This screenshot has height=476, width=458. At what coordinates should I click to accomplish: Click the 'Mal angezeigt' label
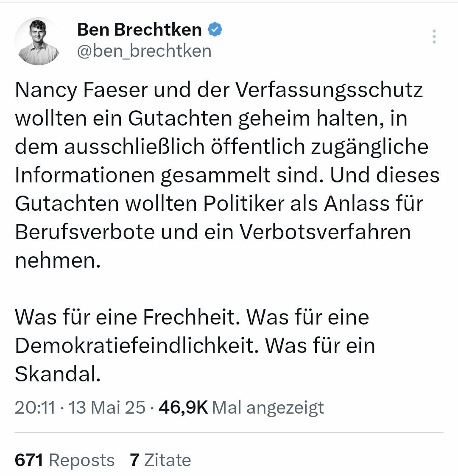coord(268,408)
